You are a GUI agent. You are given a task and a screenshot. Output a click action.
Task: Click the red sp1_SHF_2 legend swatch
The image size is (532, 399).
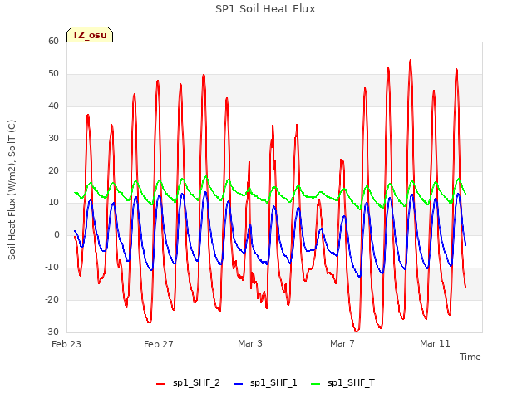pyautogui.click(x=160, y=384)
